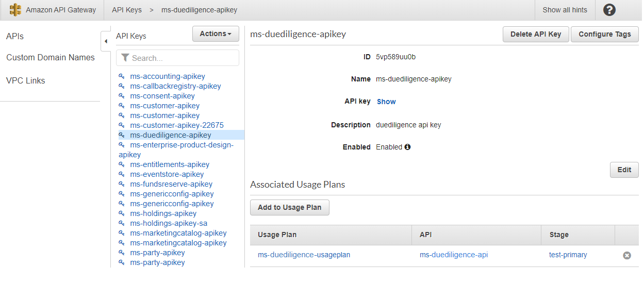
Task: Click the key icon beside ms-holdings-apikey-sa
Action: (122, 223)
